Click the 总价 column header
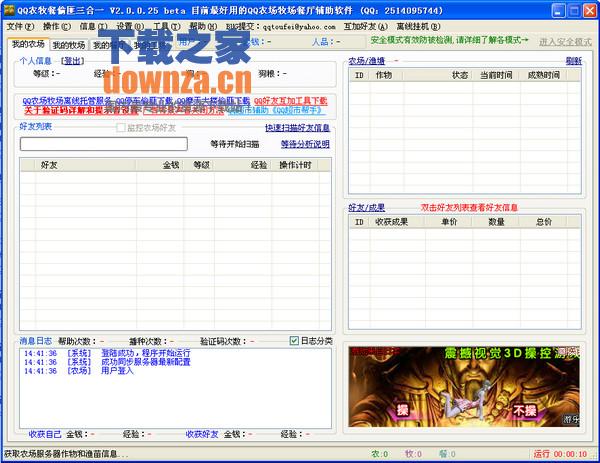This screenshot has width=600, height=463. point(543,222)
